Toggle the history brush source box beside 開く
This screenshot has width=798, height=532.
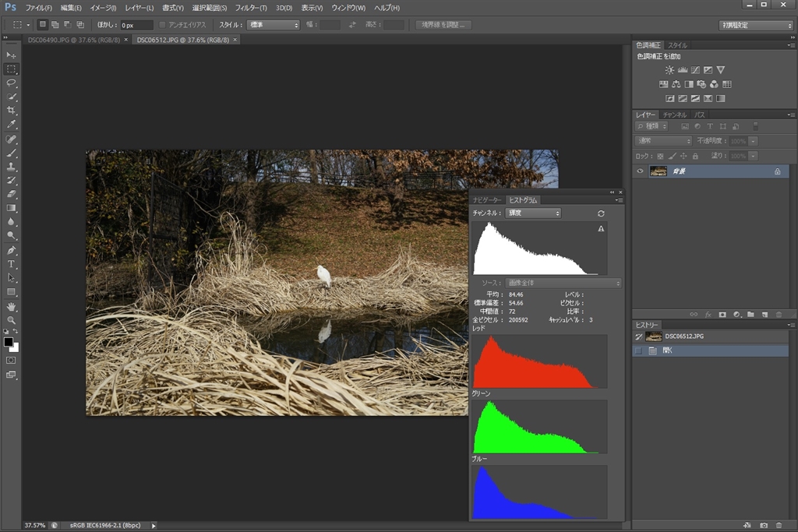tap(639, 351)
